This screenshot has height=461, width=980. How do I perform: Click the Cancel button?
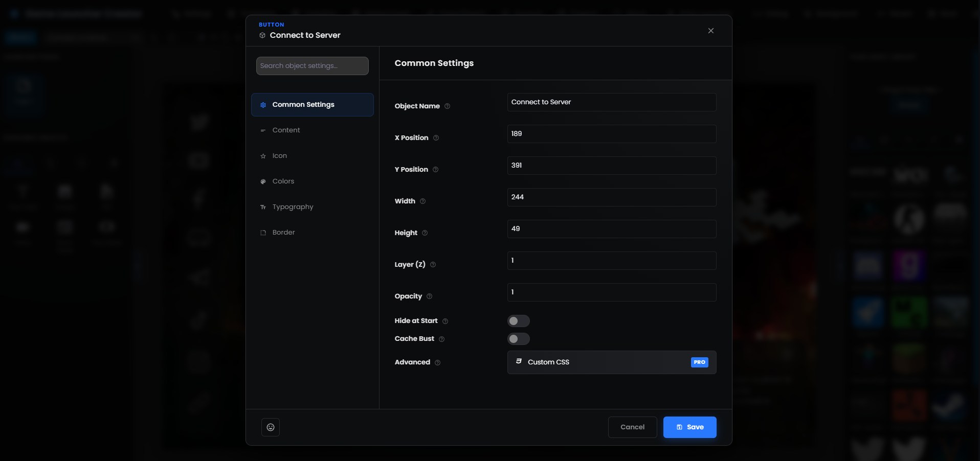(632, 427)
